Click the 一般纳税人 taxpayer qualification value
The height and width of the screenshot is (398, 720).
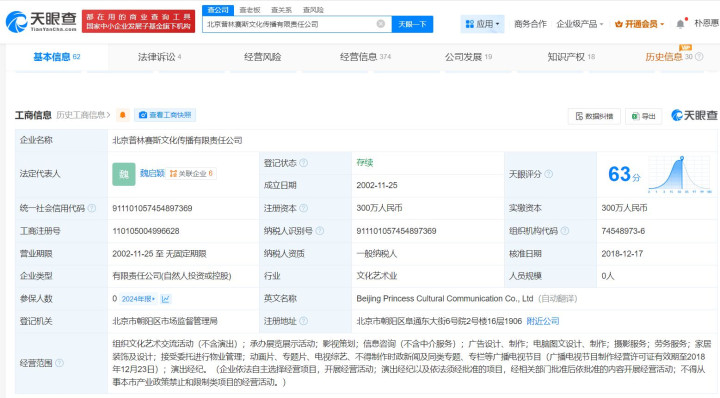pos(377,253)
